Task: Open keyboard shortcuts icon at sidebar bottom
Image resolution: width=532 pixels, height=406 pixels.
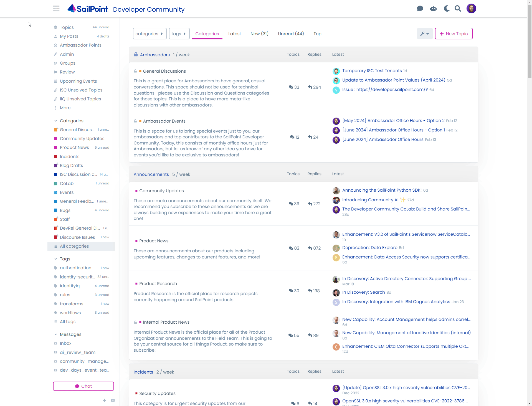Action: pyautogui.click(x=113, y=400)
